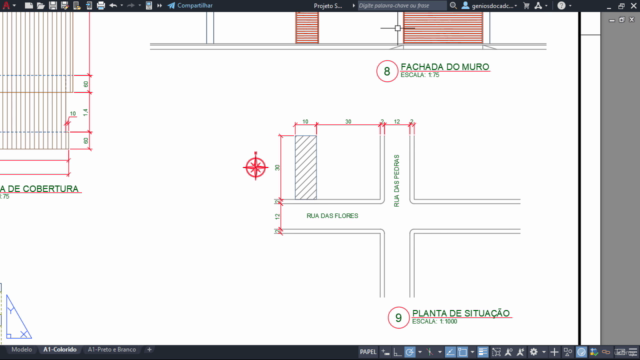
Task: Open the status bar customization menu icon
Action: [633, 352]
